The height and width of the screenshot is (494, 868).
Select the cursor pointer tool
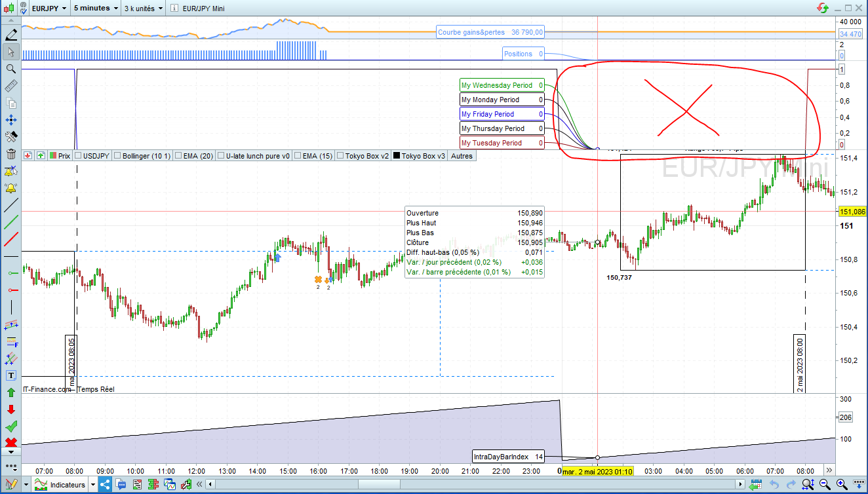tap(10, 52)
